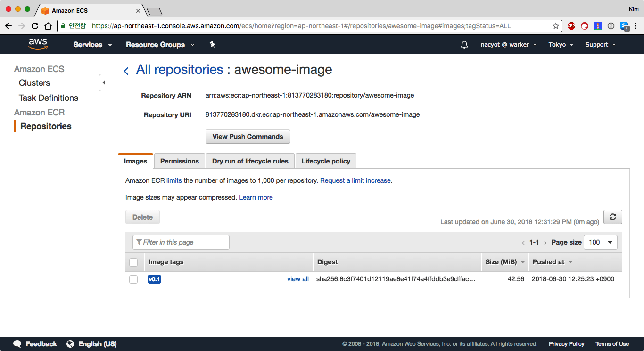Refresh the image list with reload icon
644x351 pixels.
click(x=612, y=217)
